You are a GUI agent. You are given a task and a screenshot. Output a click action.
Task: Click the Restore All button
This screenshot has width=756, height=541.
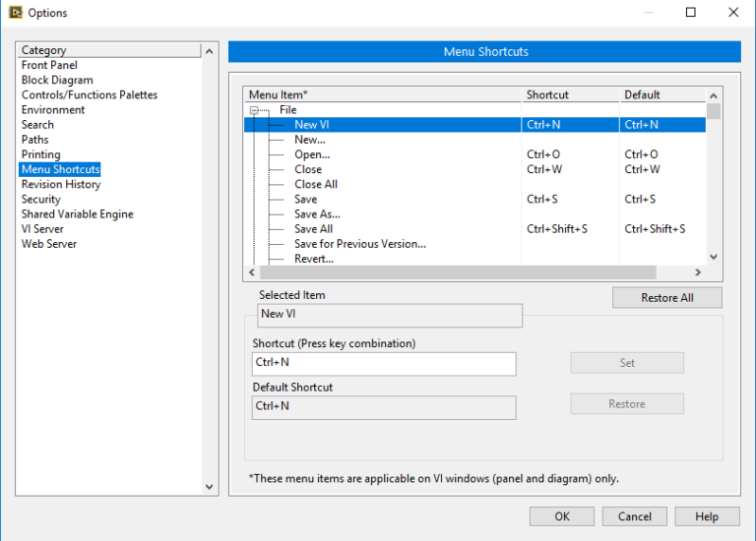pyautogui.click(x=666, y=298)
